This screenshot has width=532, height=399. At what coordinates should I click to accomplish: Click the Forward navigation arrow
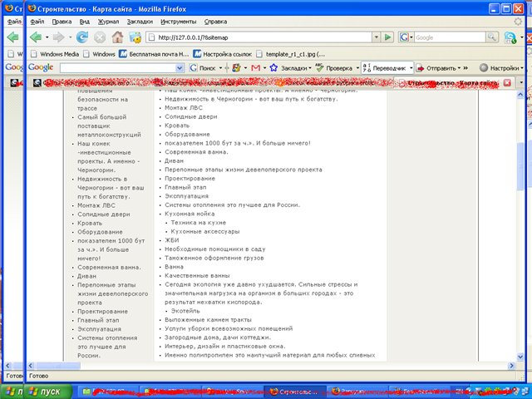point(59,37)
